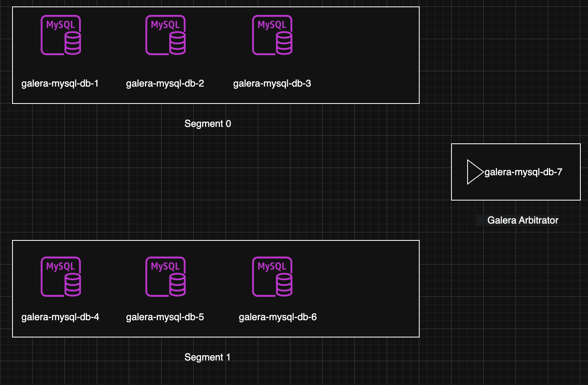Click the galera-mysql-db-7 text label
588x385 pixels.
tap(523, 172)
